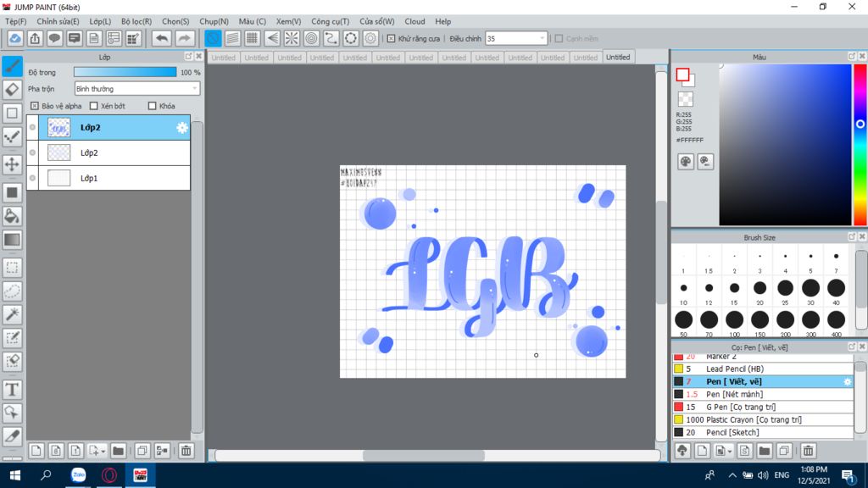Viewport: 868px width, 488px height.
Task: Show hidden icons chevron in system tray
Action: (732, 475)
